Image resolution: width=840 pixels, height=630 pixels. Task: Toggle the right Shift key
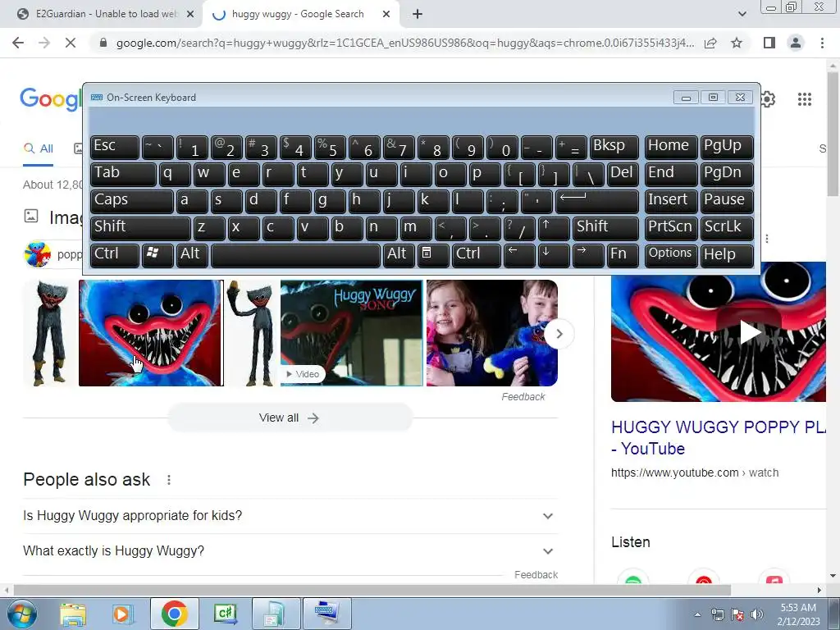click(x=606, y=228)
